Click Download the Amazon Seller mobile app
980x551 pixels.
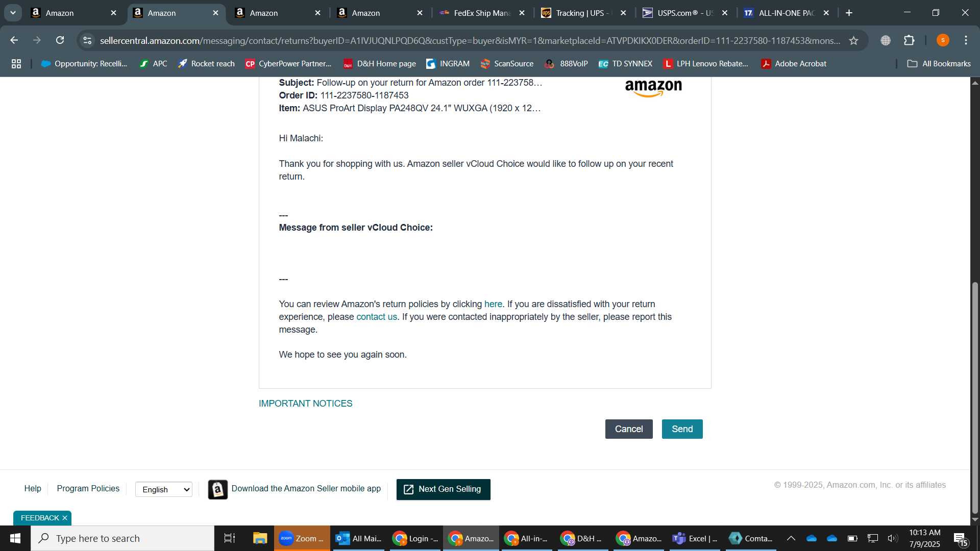coord(306,488)
